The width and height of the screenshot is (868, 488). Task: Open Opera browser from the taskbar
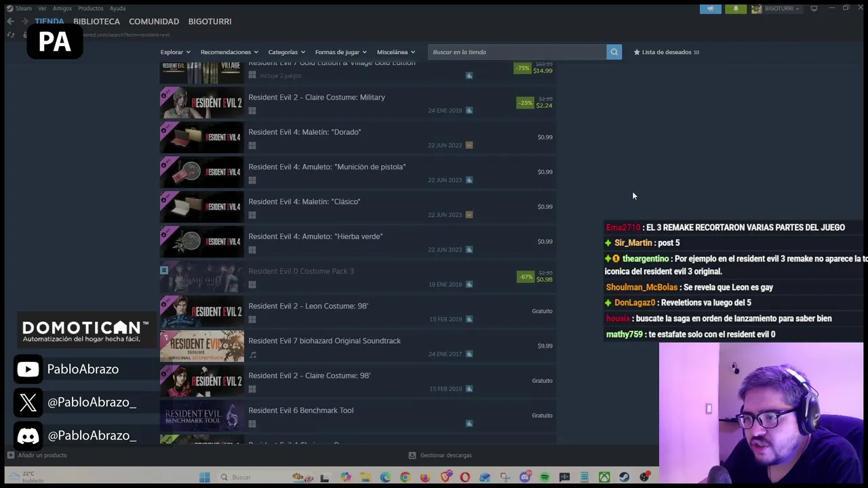click(x=465, y=477)
